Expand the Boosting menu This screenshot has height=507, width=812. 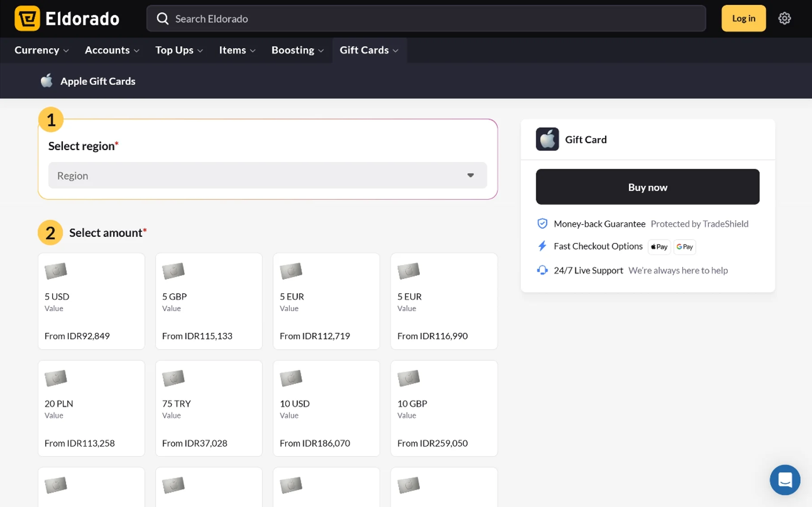pyautogui.click(x=298, y=50)
